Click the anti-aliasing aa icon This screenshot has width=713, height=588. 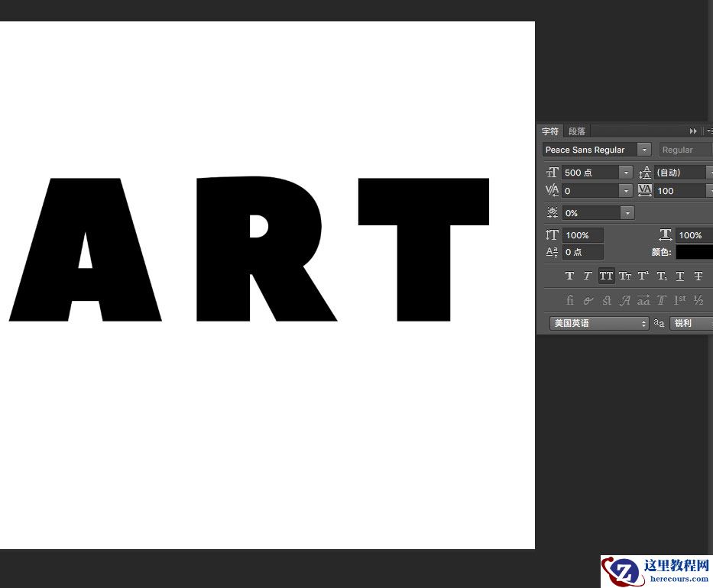point(659,323)
